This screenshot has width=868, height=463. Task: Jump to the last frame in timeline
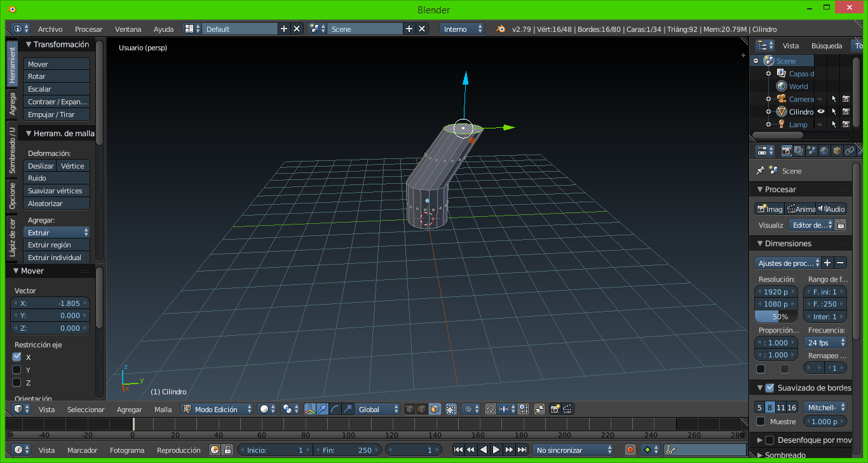point(522,450)
